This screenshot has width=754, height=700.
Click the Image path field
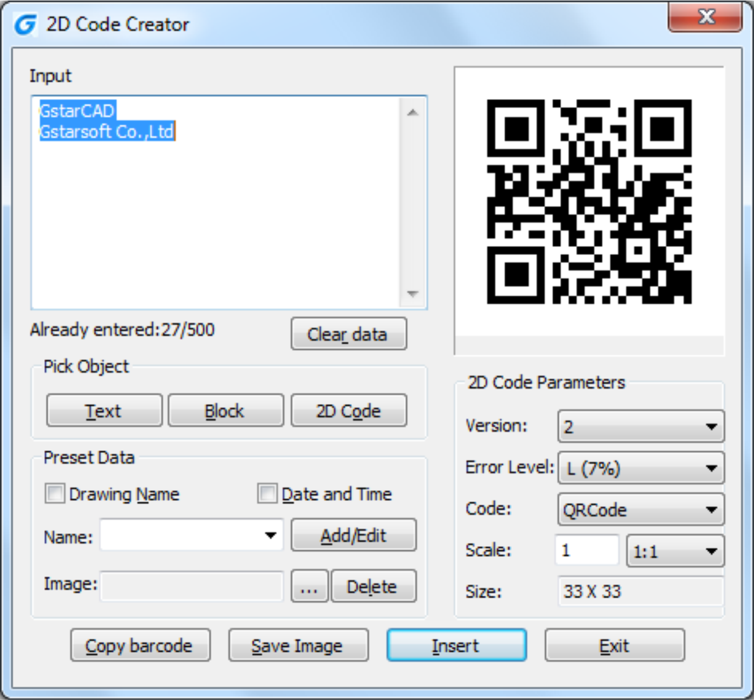pyautogui.click(x=192, y=586)
